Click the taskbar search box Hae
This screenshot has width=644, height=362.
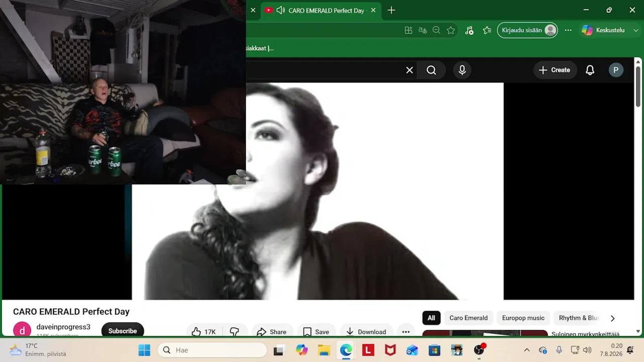pyautogui.click(x=212, y=350)
